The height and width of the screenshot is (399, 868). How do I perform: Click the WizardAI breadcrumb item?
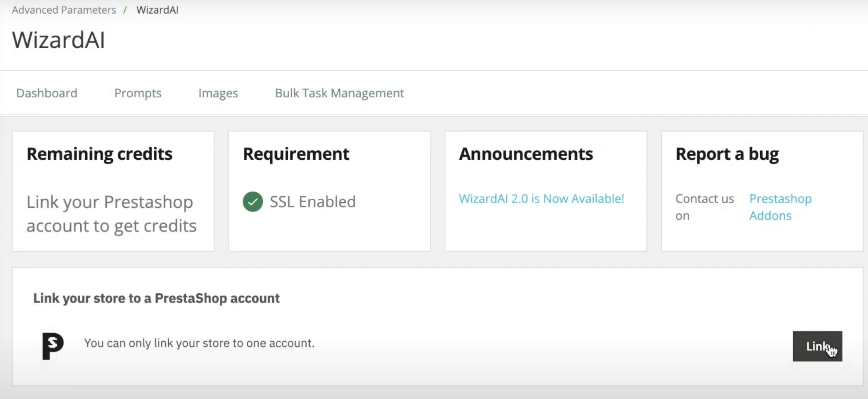(x=157, y=10)
